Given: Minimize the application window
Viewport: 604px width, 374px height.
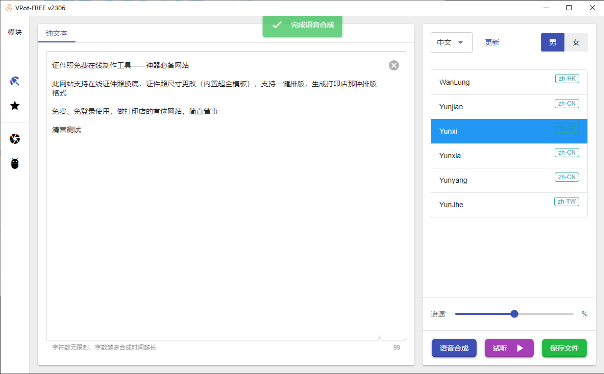Looking at the screenshot, I should point(546,8).
